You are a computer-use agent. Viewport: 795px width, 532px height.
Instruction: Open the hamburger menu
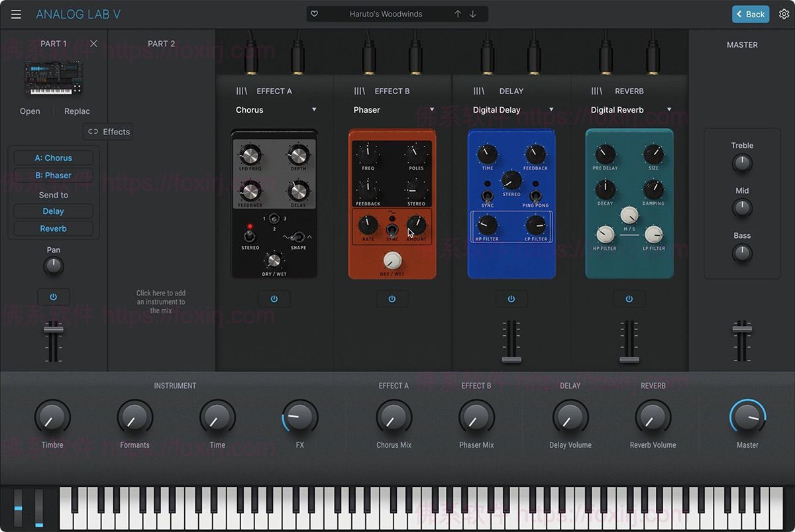16,13
